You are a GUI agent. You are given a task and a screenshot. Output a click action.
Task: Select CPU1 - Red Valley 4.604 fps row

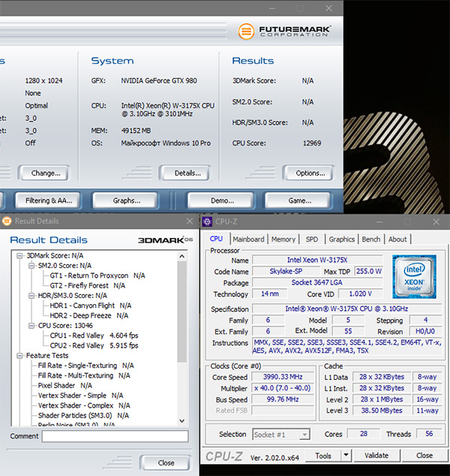[94, 336]
